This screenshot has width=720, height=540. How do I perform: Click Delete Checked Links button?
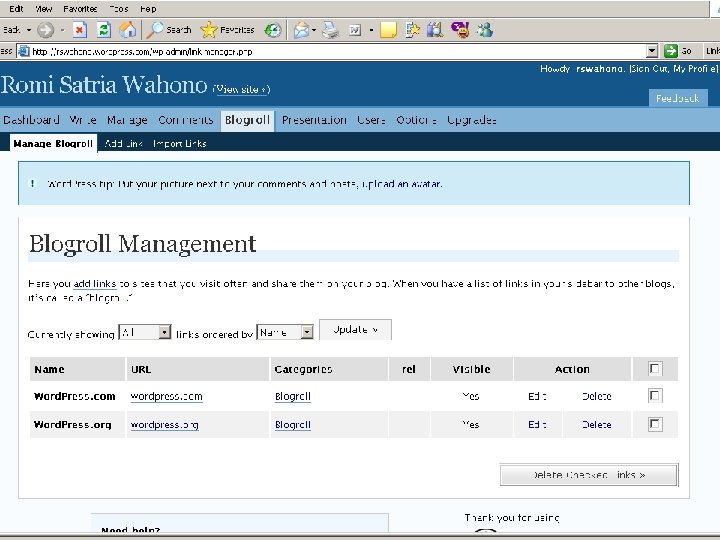click(x=589, y=475)
